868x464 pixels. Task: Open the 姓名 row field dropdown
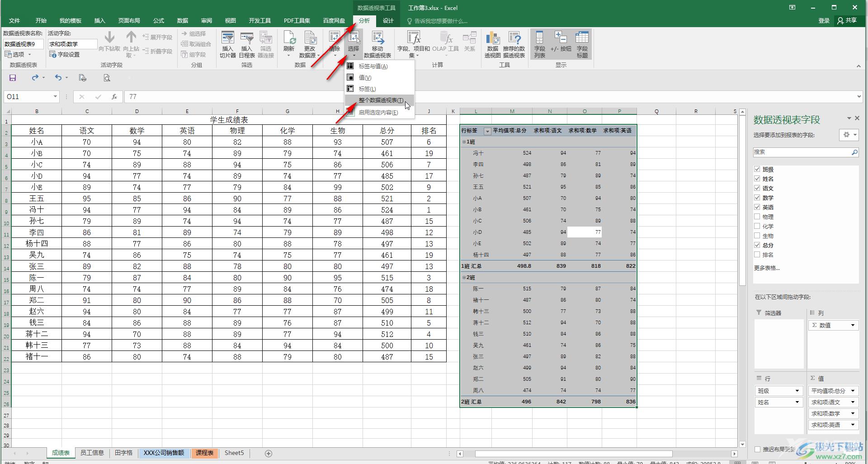click(x=797, y=402)
